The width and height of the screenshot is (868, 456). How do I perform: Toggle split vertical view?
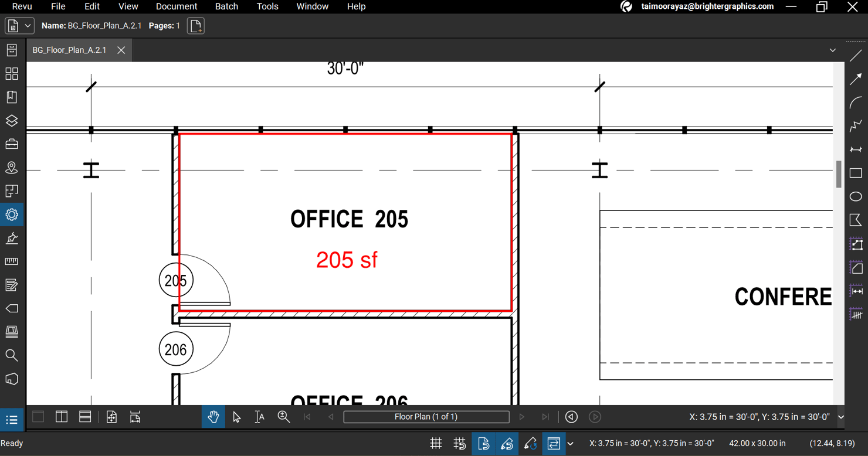pyautogui.click(x=62, y=417)
